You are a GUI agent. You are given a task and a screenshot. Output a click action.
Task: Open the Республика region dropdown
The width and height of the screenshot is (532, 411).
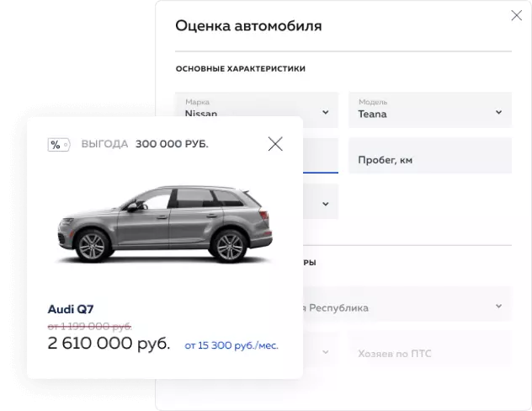407,304
